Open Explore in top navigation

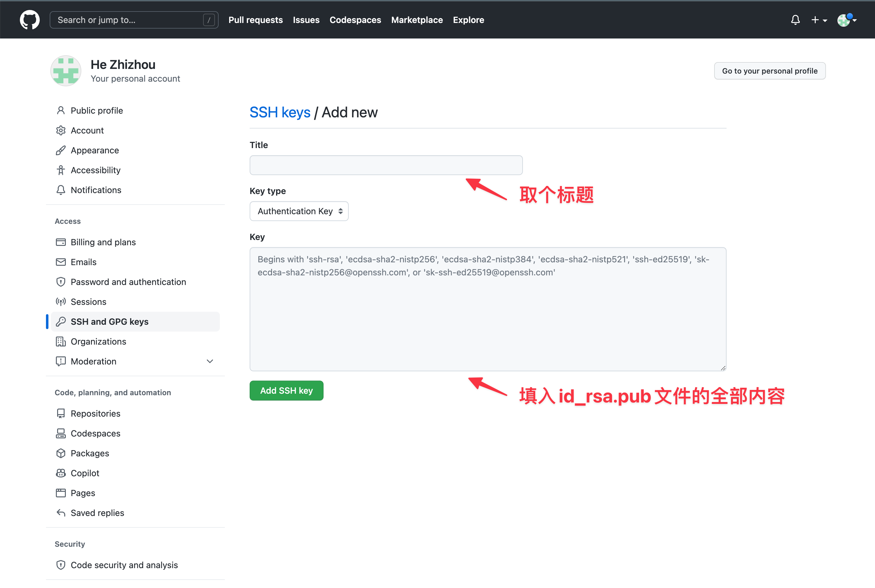tap(469, 20)
